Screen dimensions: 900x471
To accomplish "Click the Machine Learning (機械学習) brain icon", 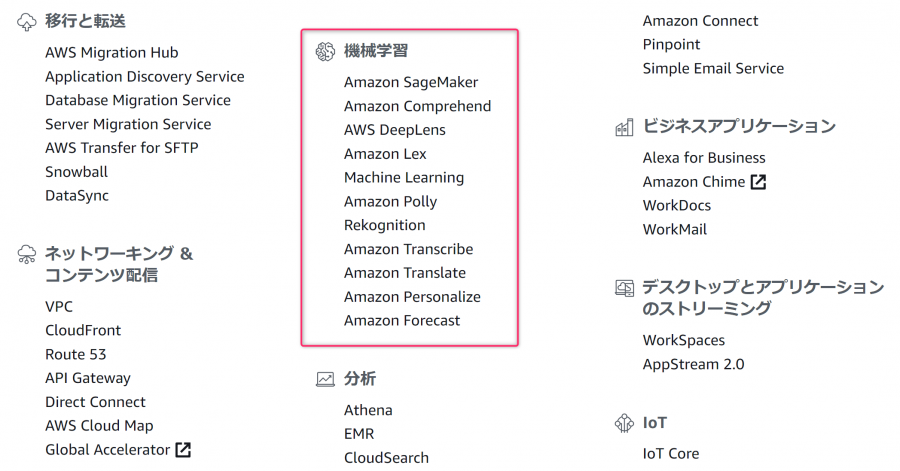I will pyautogui.click(x=325, y=52).
